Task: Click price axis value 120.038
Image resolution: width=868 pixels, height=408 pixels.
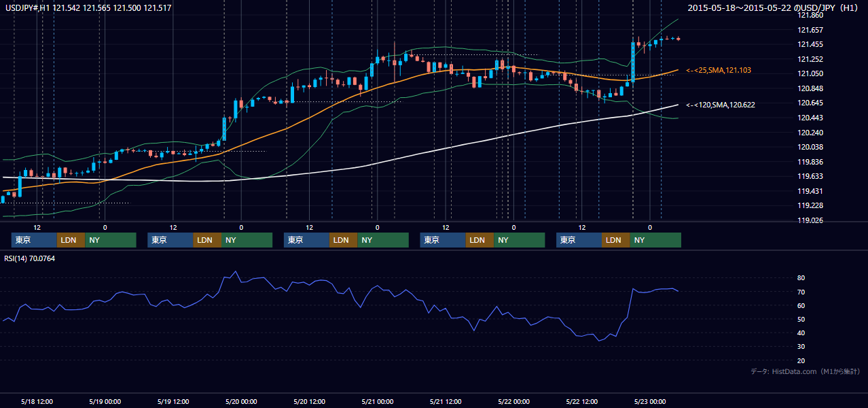Action: pos(812,147)
